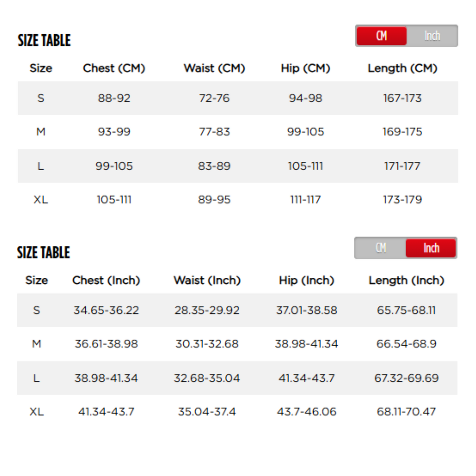Click the 30.31-32.68 waist value
The width and height of the screenshot is (476, 476).
(x=207, y=344)
